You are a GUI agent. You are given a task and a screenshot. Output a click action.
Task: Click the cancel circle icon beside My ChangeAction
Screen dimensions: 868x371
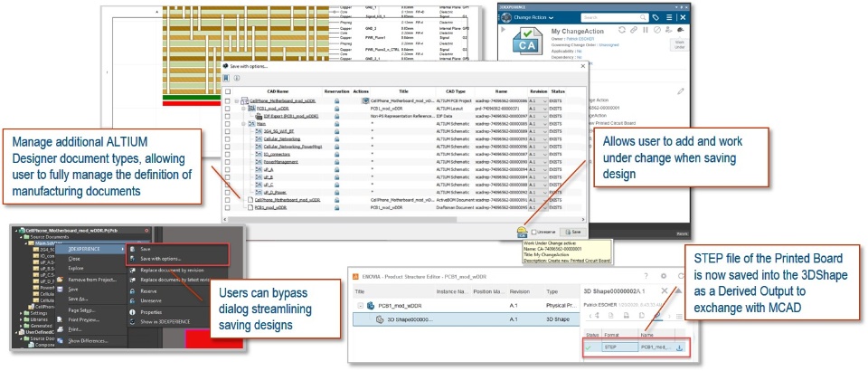657,30
